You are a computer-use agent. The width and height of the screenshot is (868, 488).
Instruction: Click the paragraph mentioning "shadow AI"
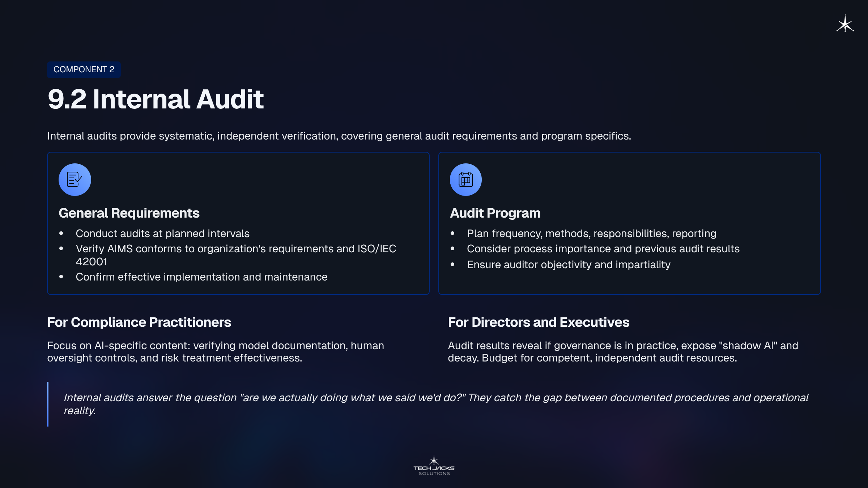pos(622,351)
